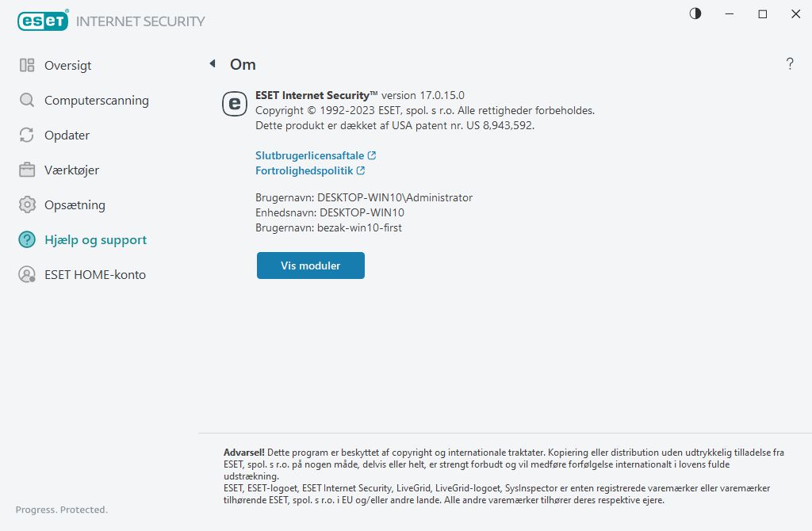Viewport: 812px width, 531px height.
Task: Collapse the Om page with the back arrow
Action: pos(212,63)
